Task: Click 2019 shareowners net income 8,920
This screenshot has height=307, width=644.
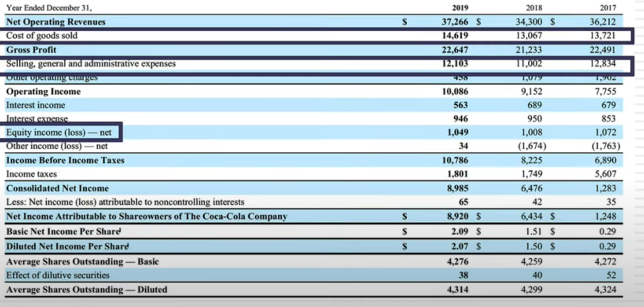Action: click(x=458, y=216)
